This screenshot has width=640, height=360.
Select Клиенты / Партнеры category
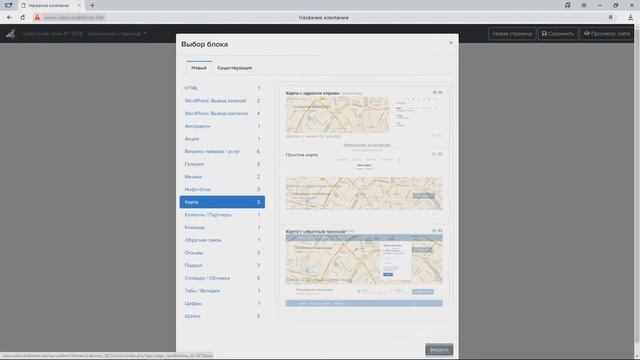[222, 215]
